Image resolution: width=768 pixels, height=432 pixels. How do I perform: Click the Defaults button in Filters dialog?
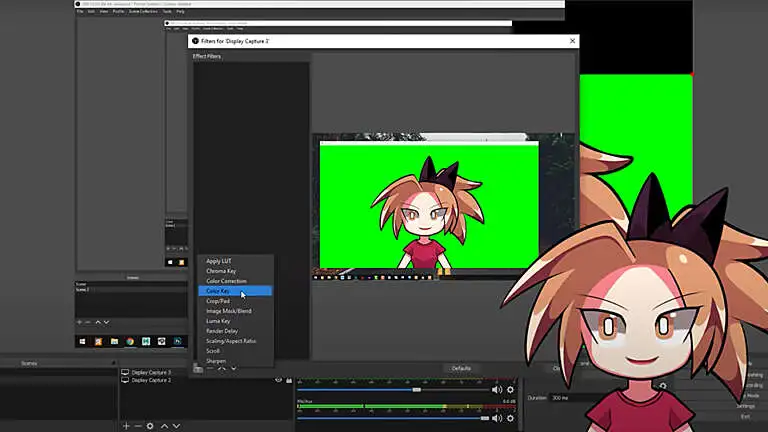pos(461,368)
